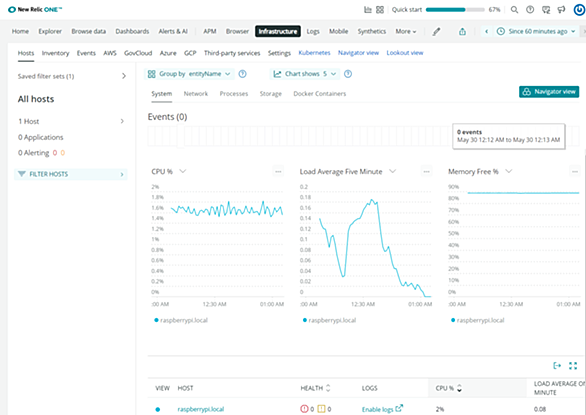Open Load Average chart options ellipsis
This screenshot has width=586, height=415.
[426, 172]
